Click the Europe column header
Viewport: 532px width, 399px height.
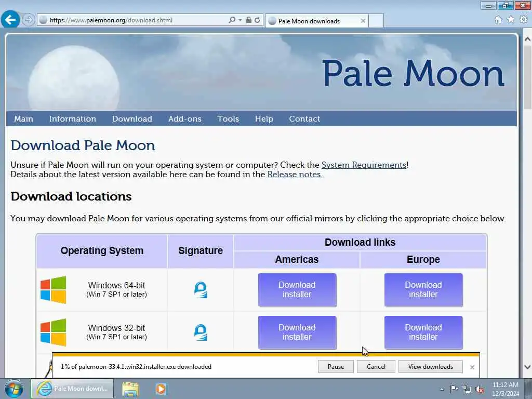tap(423, 260)
